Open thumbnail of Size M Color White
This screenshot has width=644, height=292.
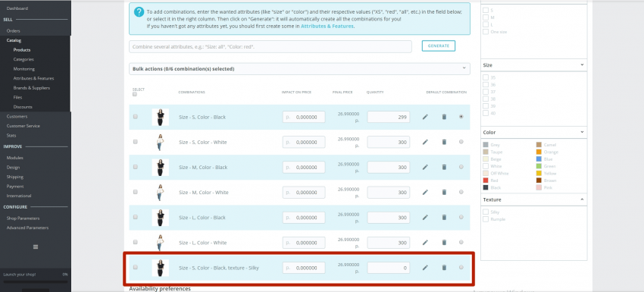pyautogui.click(x=160, y=193)
